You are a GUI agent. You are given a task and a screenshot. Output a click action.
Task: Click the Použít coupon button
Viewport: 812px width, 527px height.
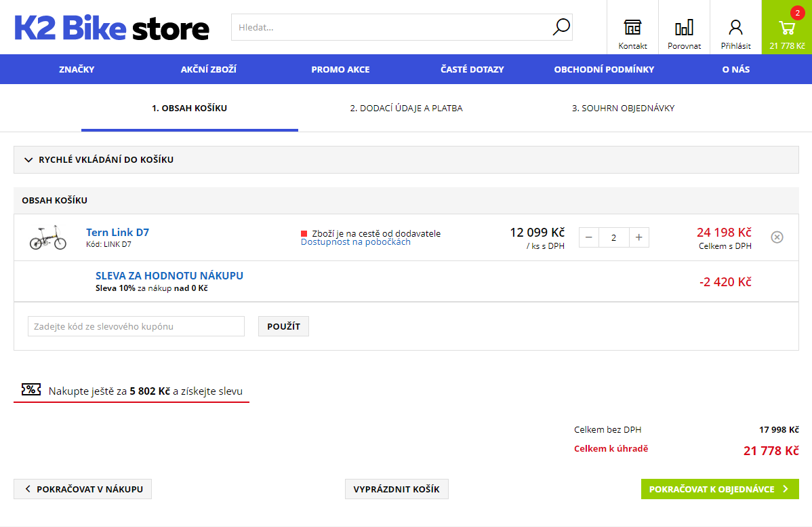point(283,326)
